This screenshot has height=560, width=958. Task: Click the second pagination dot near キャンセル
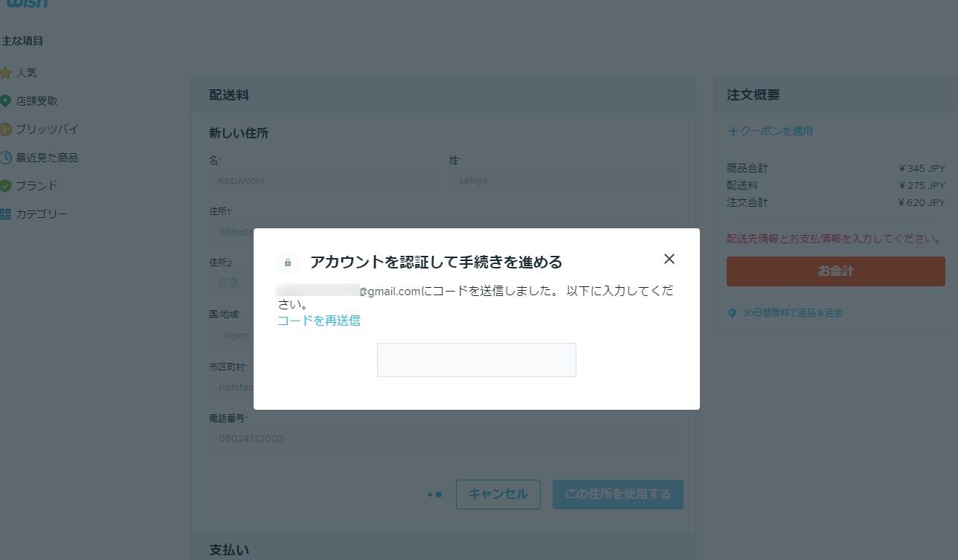click(438, 494)
